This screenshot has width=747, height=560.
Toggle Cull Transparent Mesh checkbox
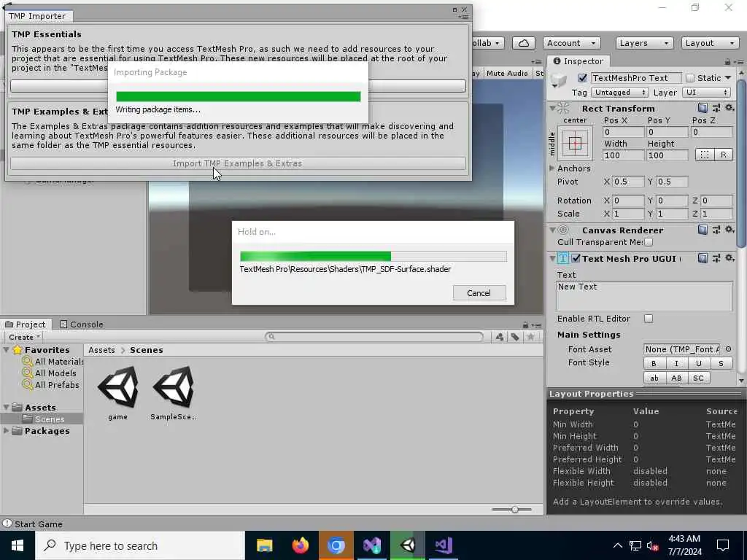[649, 242]
